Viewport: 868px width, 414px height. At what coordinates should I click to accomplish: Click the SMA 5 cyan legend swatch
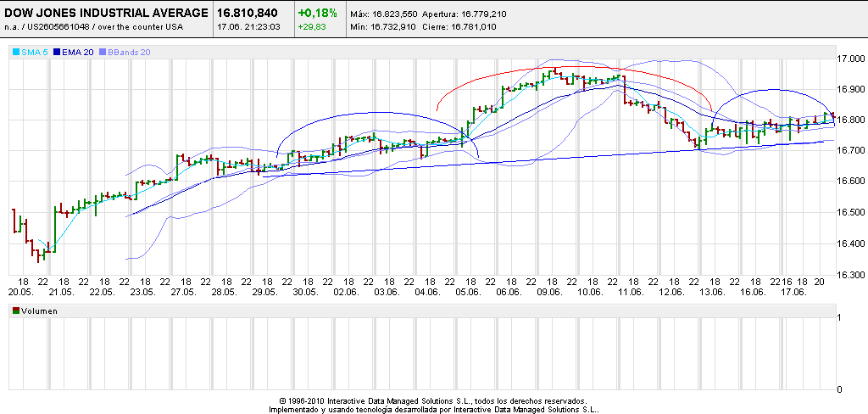pyautogui.click(x=16, y=52)
